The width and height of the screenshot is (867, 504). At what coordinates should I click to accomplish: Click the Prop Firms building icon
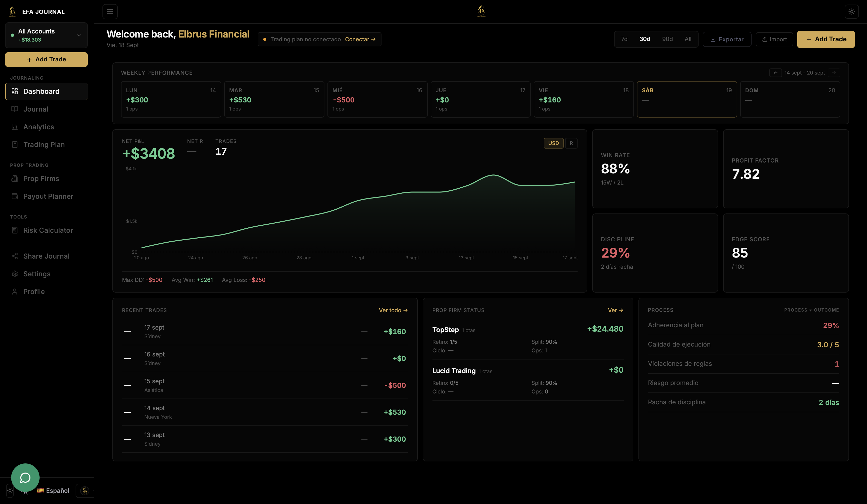coord(14,178)
